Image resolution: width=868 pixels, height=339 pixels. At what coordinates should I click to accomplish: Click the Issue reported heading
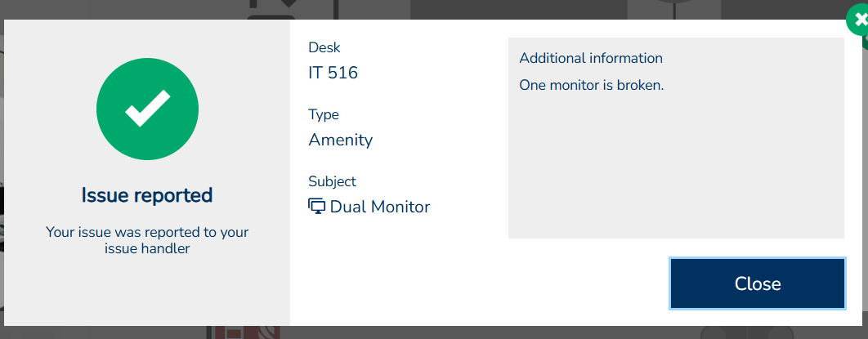[147, 195]
